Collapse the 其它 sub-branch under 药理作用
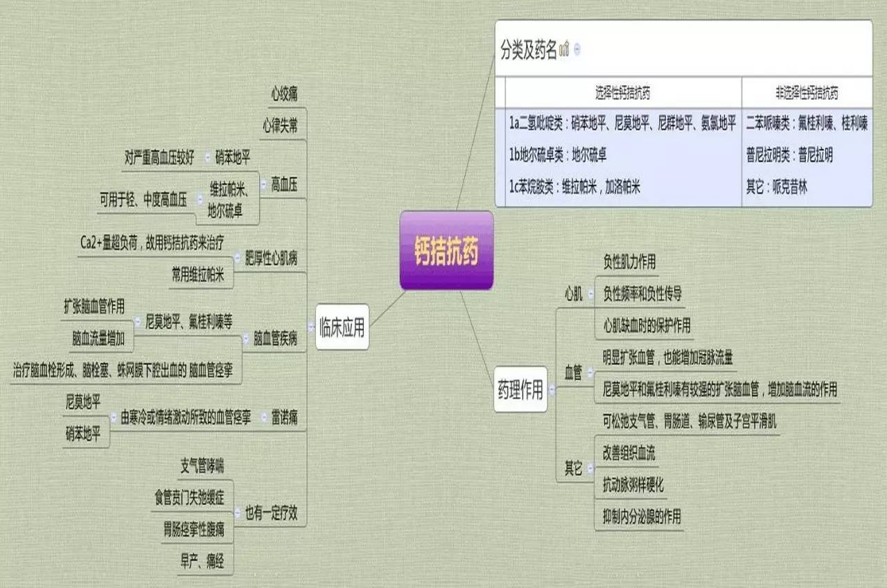 pyautogui.click(x=590, y=469)
